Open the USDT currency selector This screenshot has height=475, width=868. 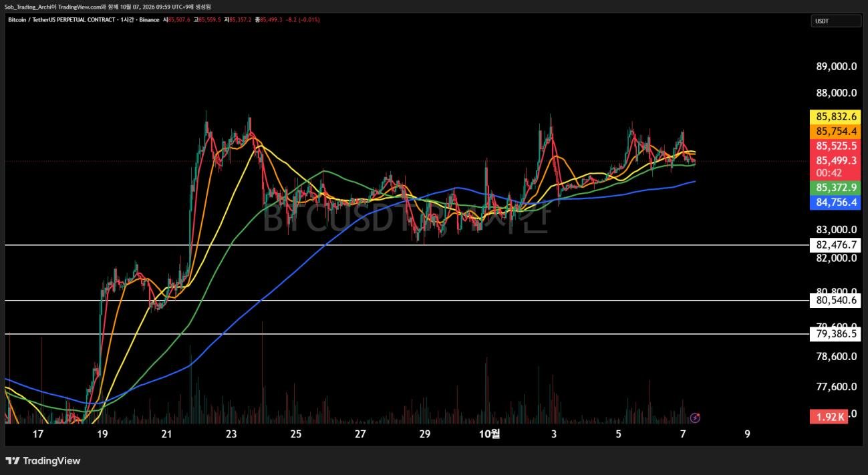(x=836, y=21)
